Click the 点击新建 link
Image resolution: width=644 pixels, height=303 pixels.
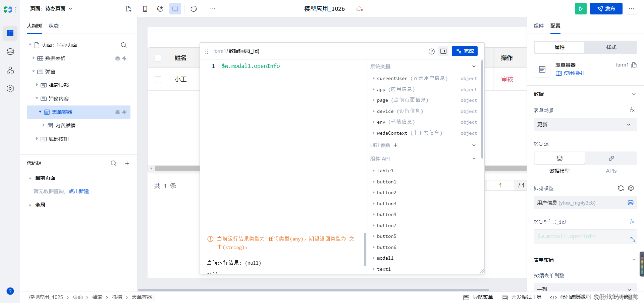79,191
